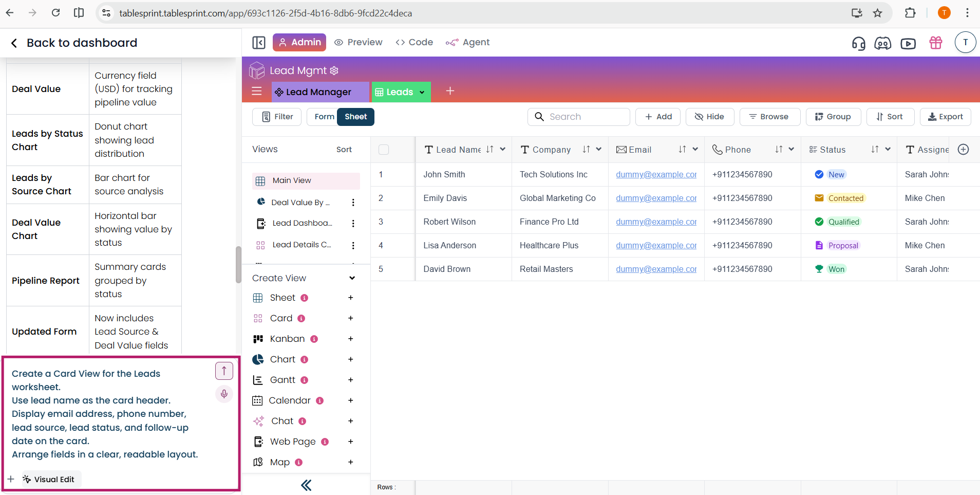Switch to the Preview tab
Viewport: 980px width, 495px height.
pos(359,43)
